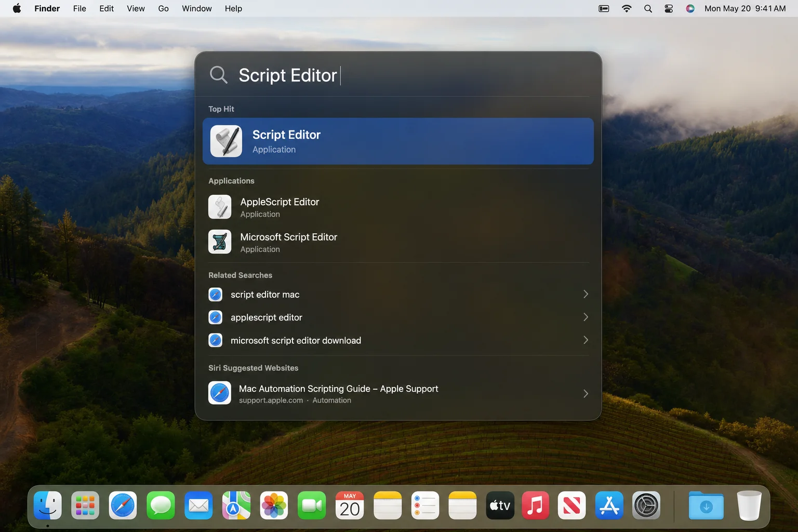Image resolution: width=798 pixels, height=532 pixels.
Task: Click Safari icon beside 'microsoft script editor download'
Action: coord(215,340)
